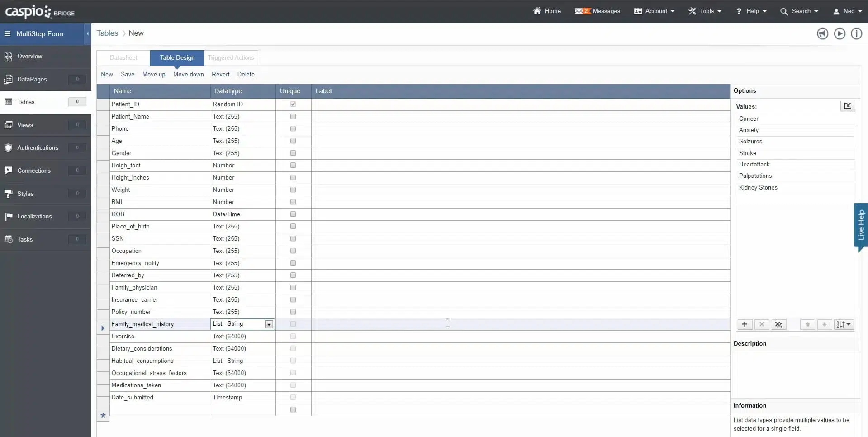Enable Unique checkbox for SSN row
This screenshot has height=437, width=868.
293,239
